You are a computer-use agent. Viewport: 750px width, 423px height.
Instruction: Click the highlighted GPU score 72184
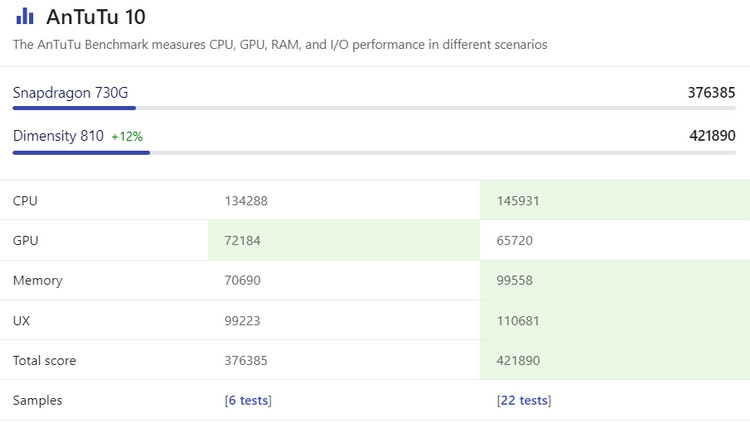pos(246,240)
